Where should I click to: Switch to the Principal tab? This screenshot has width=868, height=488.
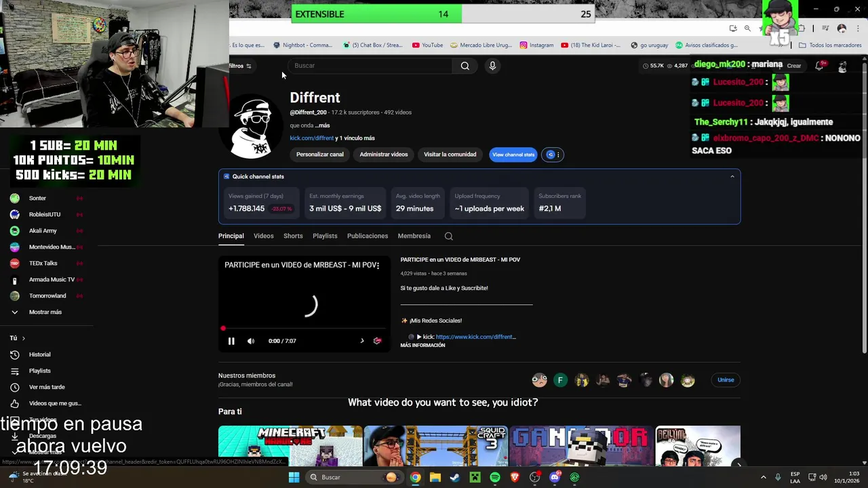(x=231, y=236)
